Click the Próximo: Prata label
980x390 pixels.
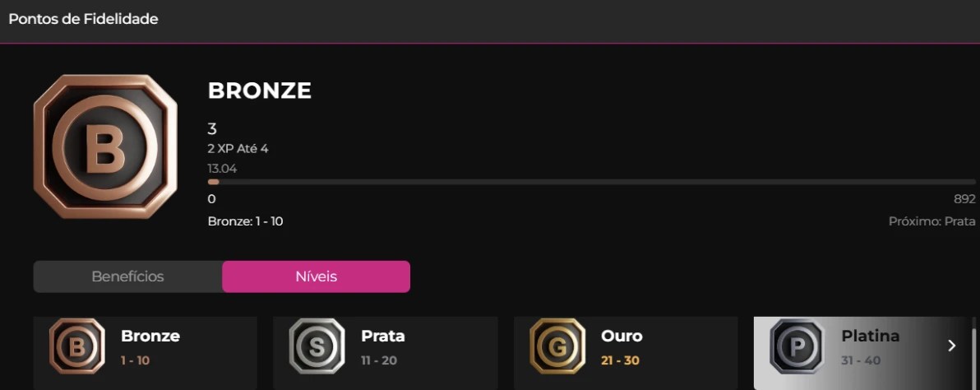(931, 221)
